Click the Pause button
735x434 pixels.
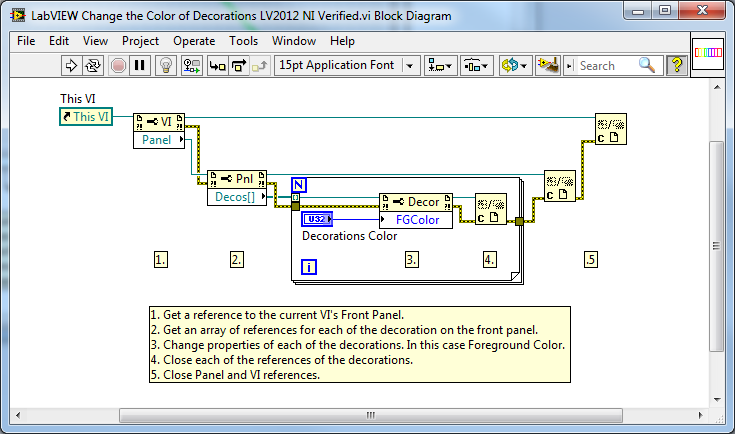click(140, 65)
